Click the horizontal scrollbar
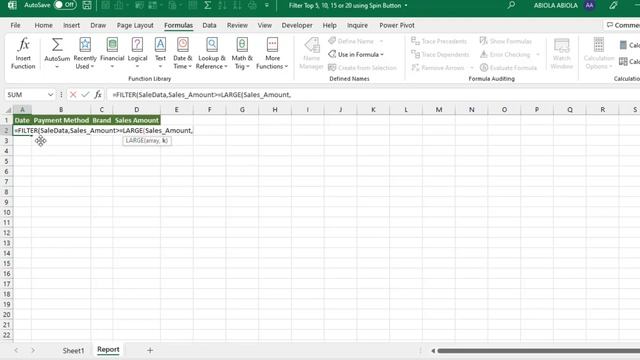640x360 pixels. pyautogui.click(x=538, y=351)
